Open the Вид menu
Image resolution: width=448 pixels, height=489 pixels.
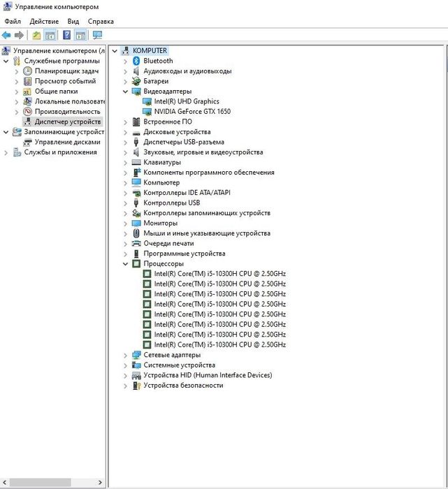click(73, 22)
